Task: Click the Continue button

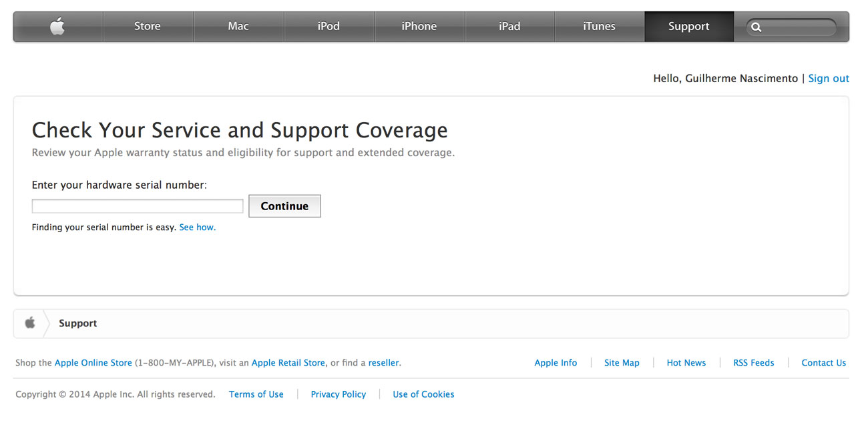Action: (x=284, y=206)
